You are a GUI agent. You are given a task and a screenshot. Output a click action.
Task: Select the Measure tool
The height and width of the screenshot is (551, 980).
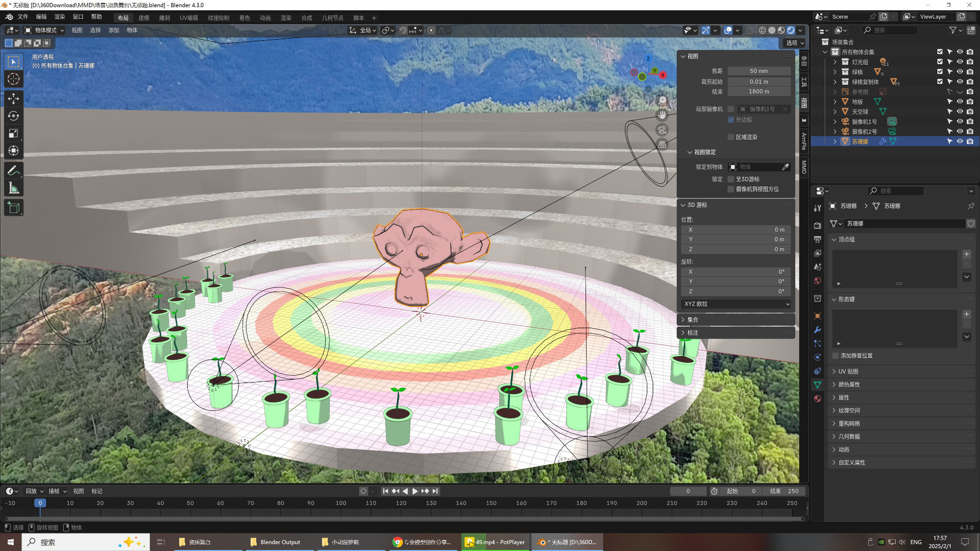[x=13, y=188]
